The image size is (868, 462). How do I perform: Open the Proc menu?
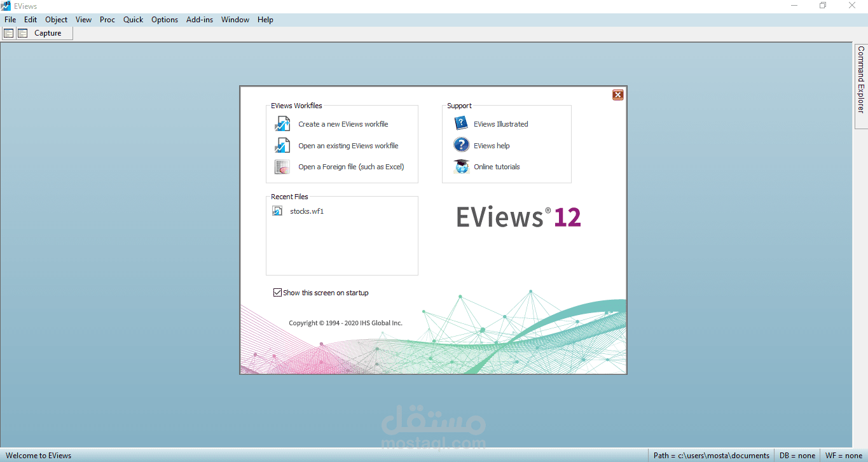pyautogui.click(x=107, y=20)
